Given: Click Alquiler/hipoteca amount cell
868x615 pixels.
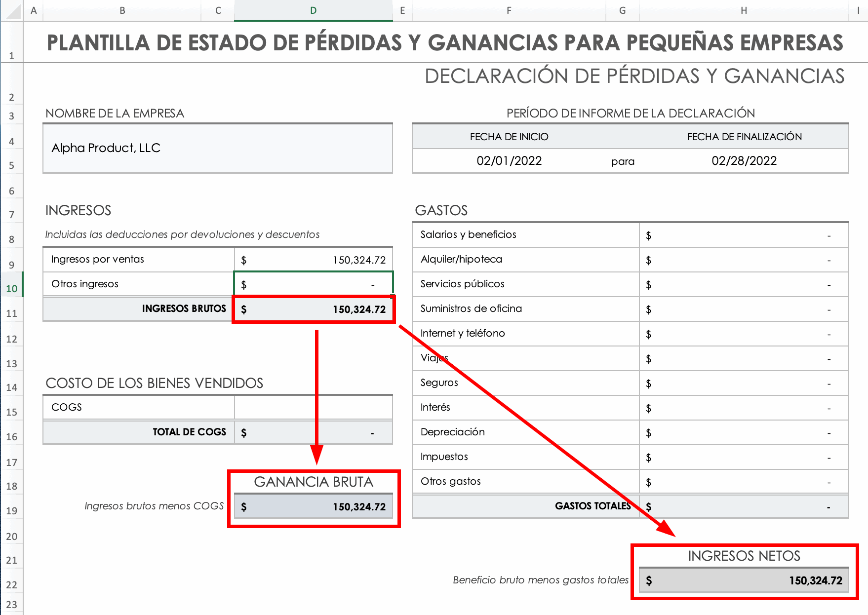Looking at the screenshot, I should click(x=744, y=260).
